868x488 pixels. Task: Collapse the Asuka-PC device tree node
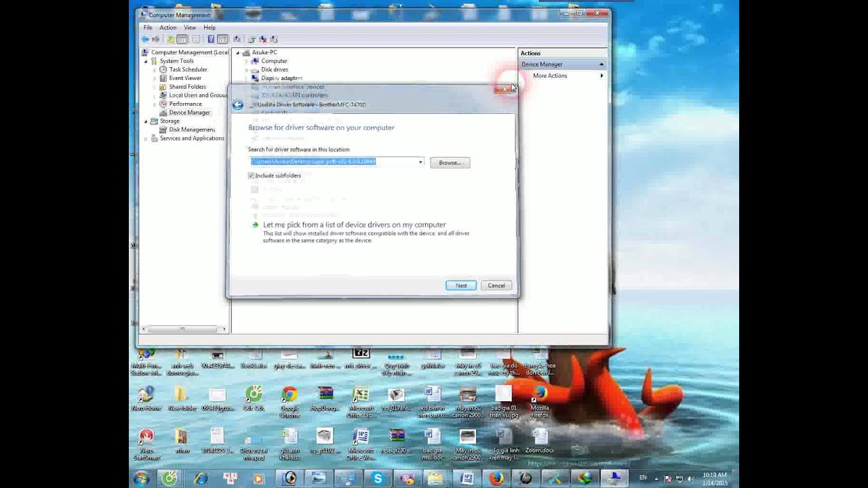pos(237,53)
